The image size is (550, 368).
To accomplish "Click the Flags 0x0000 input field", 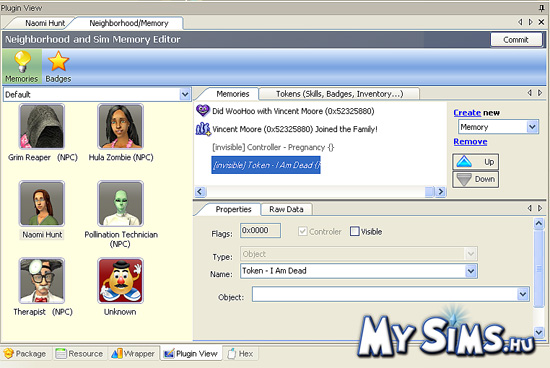I will point(260,230).
